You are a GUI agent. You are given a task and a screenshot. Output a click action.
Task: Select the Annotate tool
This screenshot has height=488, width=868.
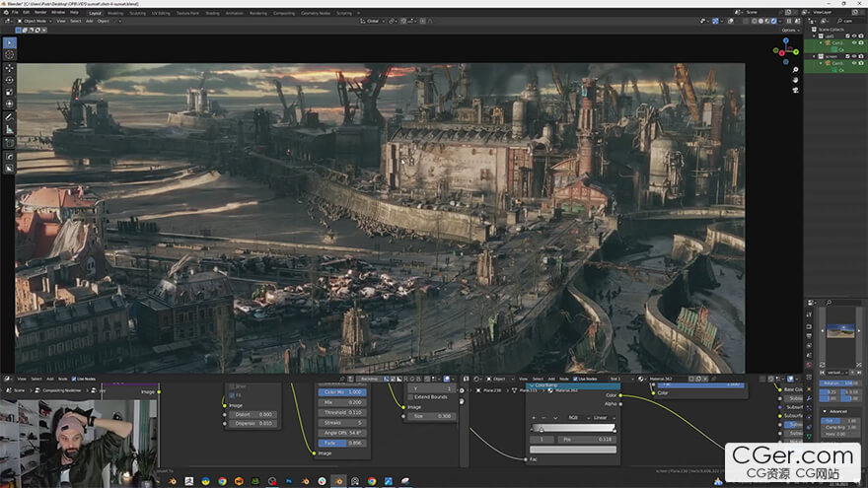pyautogui.click(x=10, y=117)
